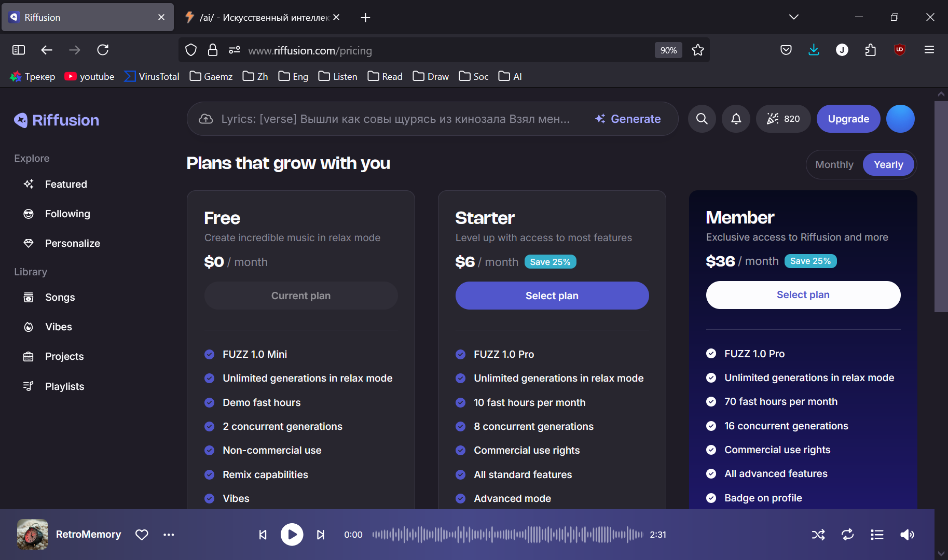Save page to Pocket

(x=786, y=50)
